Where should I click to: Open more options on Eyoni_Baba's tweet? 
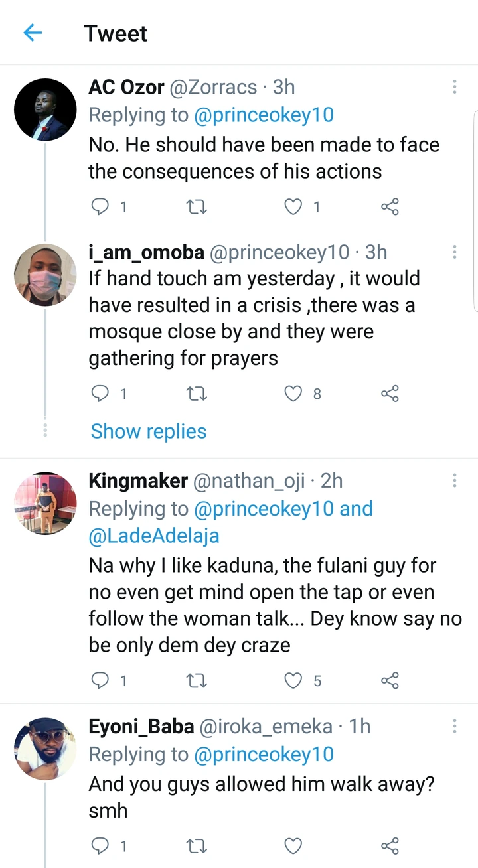(x=455, y=726)
